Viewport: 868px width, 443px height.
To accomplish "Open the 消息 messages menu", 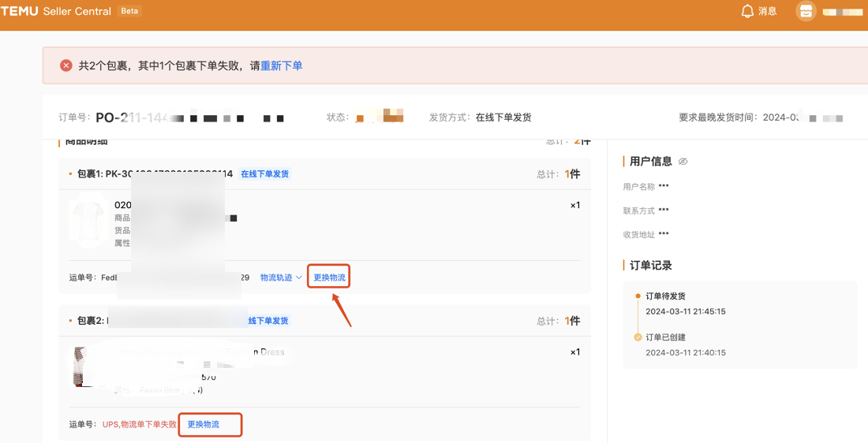I will 767,11.
